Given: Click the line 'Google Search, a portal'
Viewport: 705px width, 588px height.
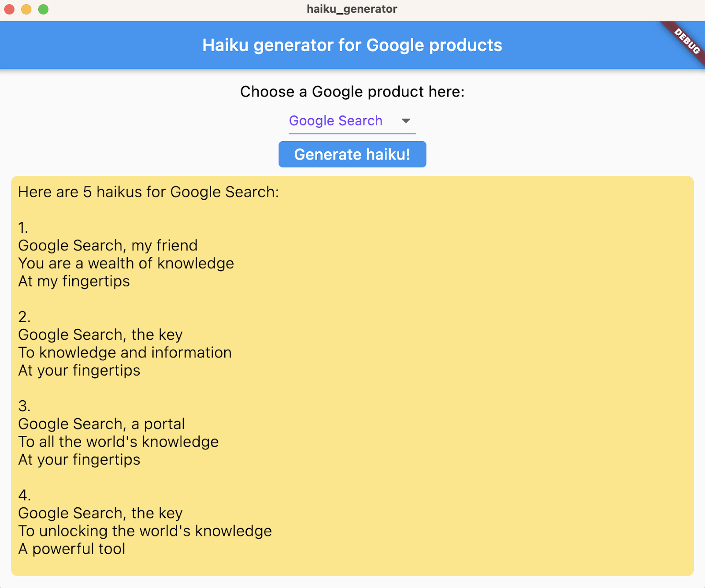Looking at the screenshot, I should (101, 424).
